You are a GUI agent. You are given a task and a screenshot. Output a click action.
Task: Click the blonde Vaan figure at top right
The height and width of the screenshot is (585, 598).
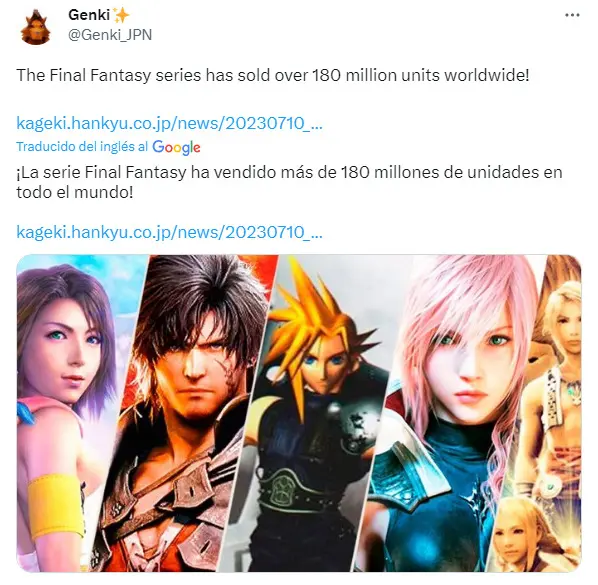tap(559, 381)
